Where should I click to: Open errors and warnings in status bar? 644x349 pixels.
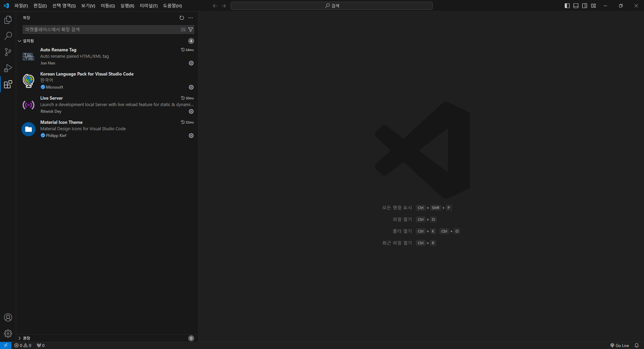point(23,345)
